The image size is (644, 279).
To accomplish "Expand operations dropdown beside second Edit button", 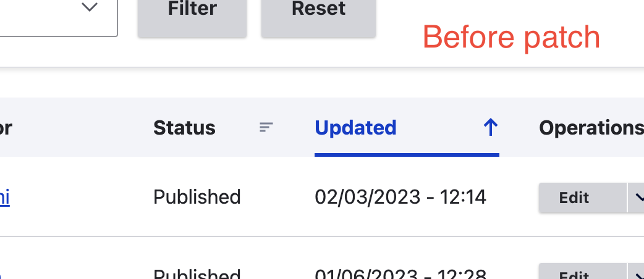I will (636, 271).
